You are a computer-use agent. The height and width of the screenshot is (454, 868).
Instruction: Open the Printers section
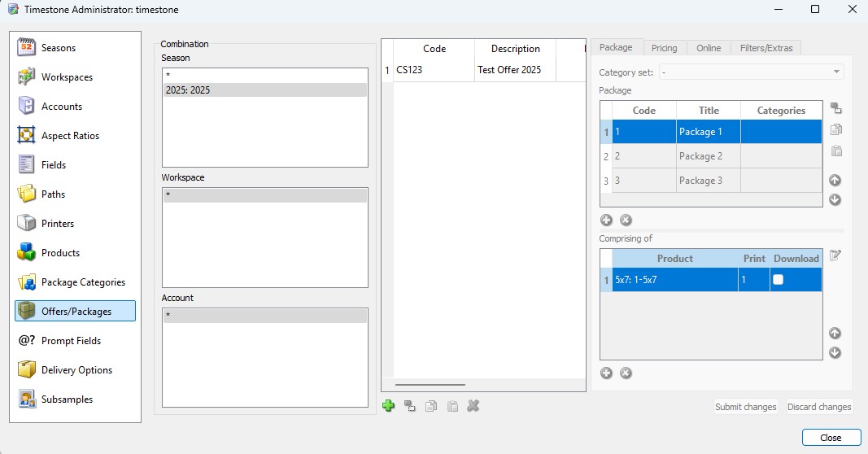[x=75, y=224]
